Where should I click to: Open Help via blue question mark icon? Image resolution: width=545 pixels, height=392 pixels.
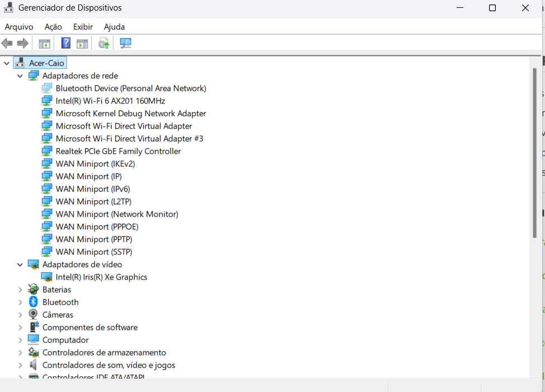pyautogui.click(x=66, y=43)
